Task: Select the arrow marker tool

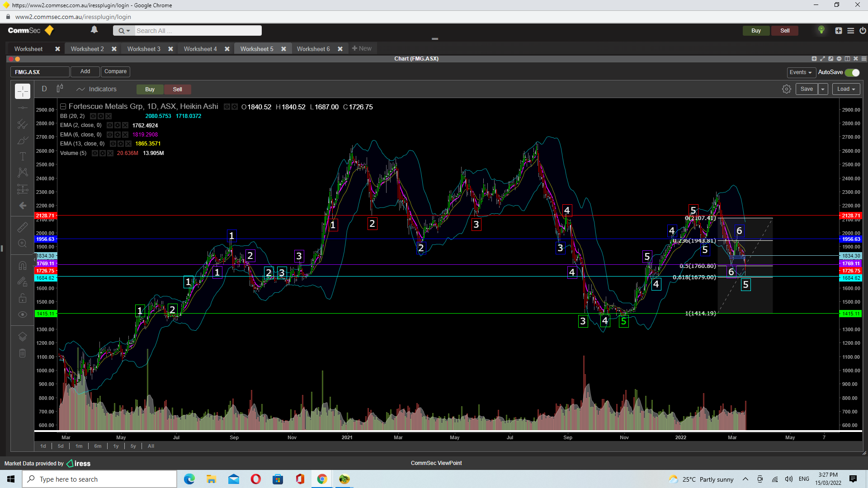Action: pyautogui.click(x=23, y=206)
